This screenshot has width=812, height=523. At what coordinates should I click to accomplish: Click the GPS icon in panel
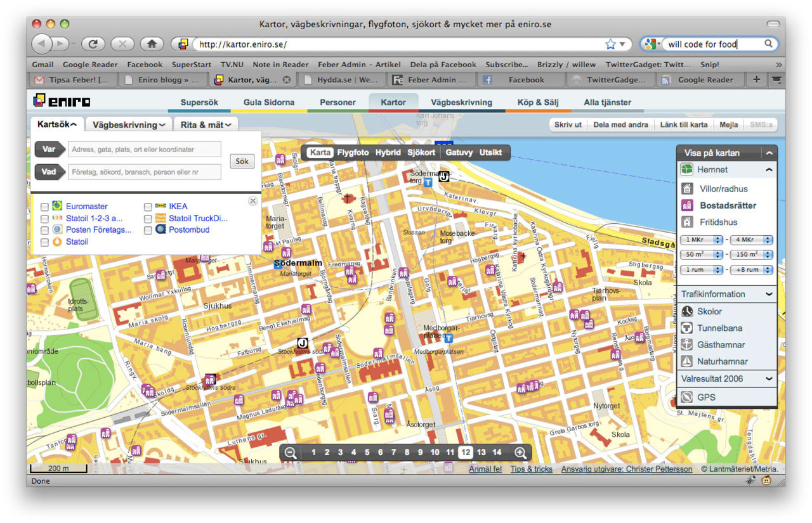(x=686, y=397)
